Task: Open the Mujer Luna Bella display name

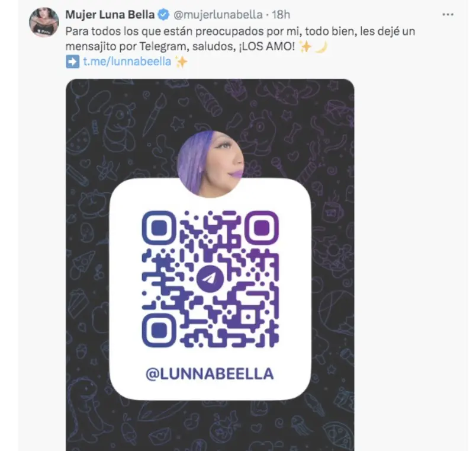Action: pos(110,15)
